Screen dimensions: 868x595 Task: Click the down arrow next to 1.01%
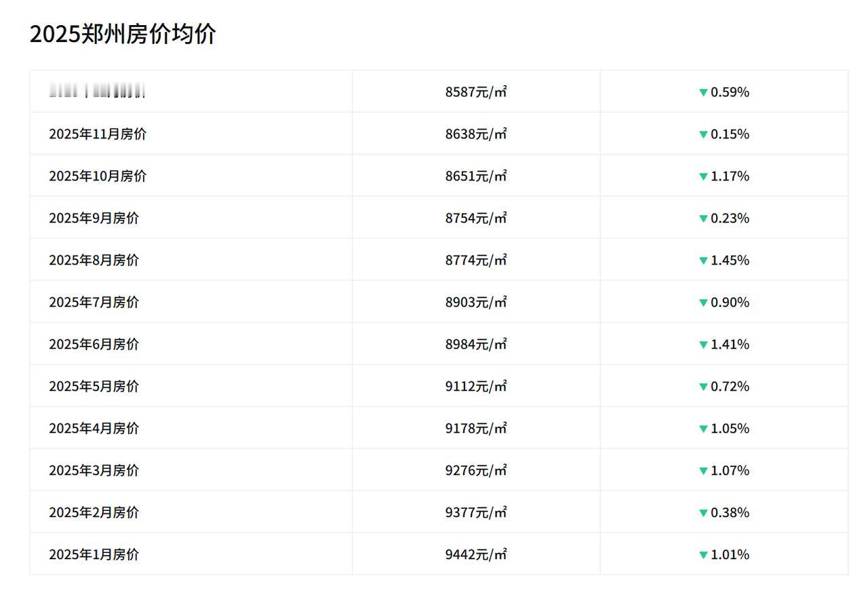703,555
